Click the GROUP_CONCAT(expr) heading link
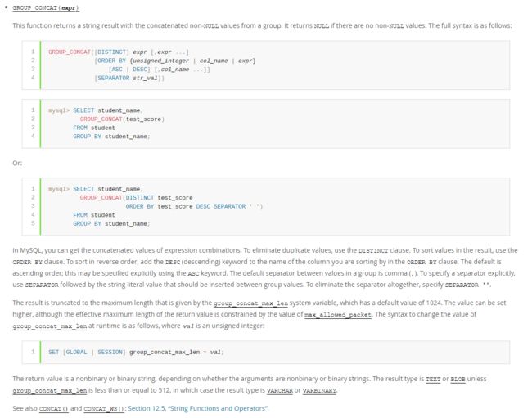Viewport: 532px width, 418px height. click(46, 8)
